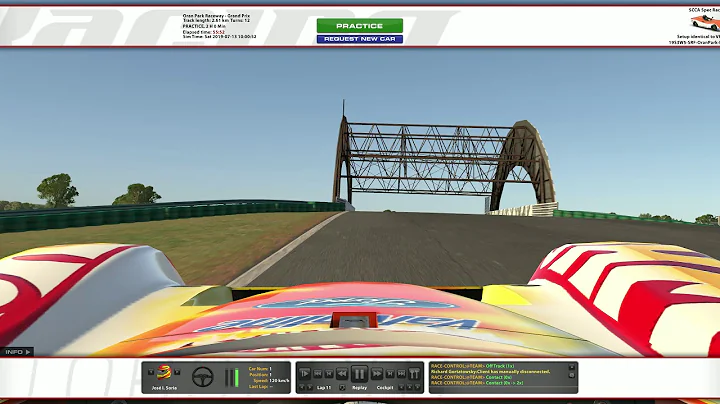Step back one frame in replay

329,374
